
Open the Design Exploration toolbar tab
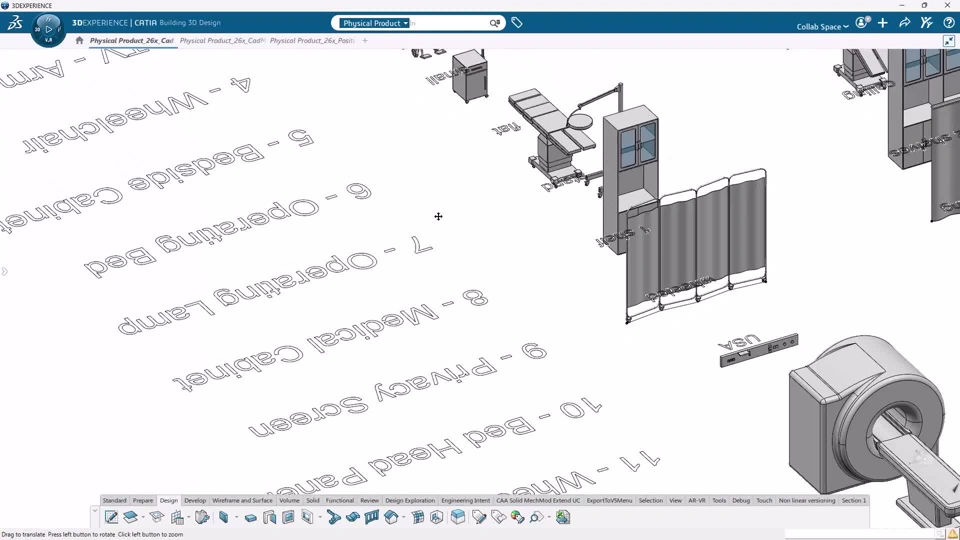(x=410, y=500)
